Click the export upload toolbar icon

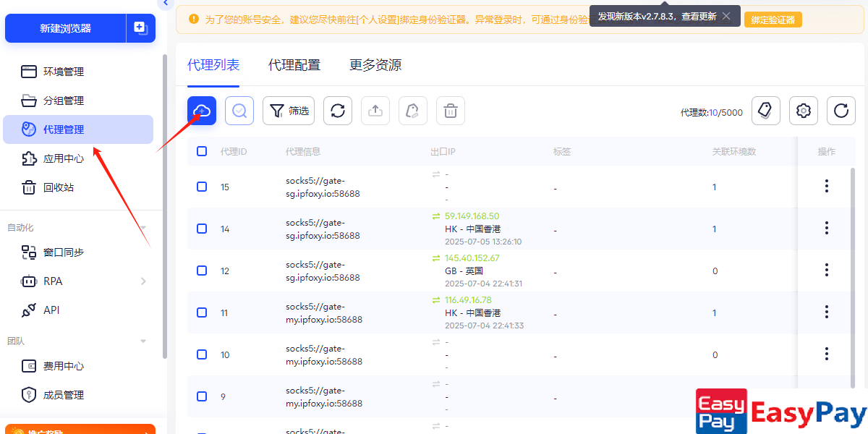pos(375,111)
